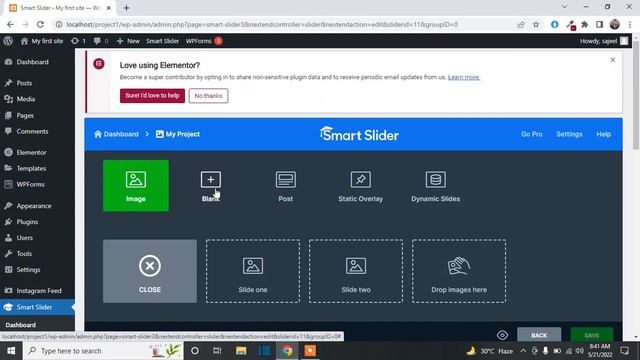This screenshot has width=640, height=360.
Task: Reload the browser page
Action: [40, 24]
